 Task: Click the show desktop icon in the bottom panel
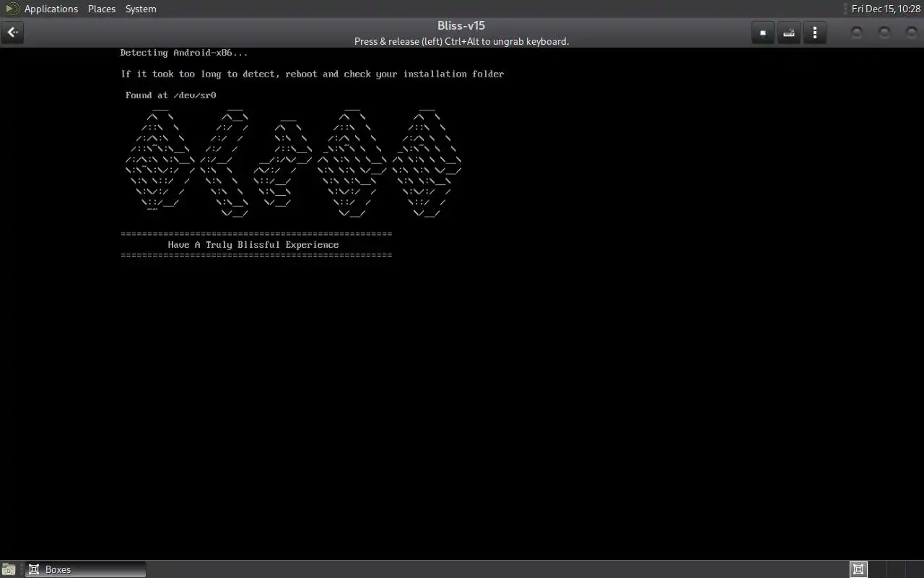pos(9,569)
